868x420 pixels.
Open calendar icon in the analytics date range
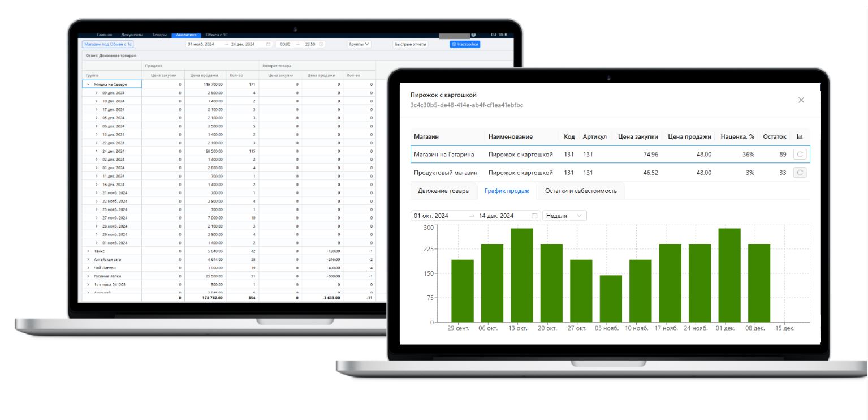pos(269,44)
